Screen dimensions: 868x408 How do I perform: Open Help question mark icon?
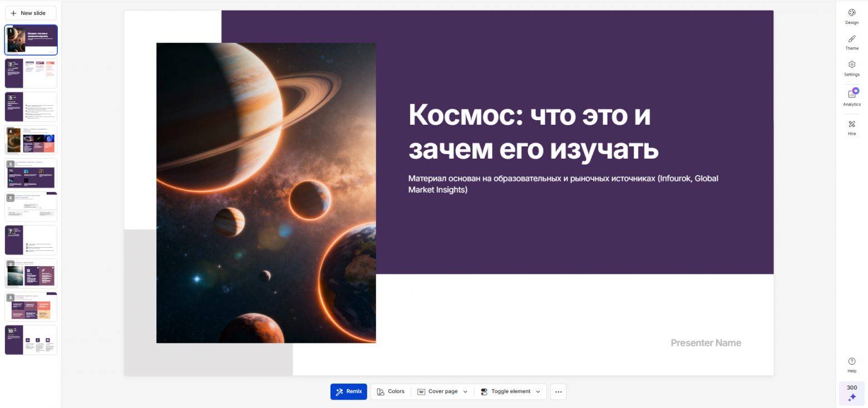851,362
